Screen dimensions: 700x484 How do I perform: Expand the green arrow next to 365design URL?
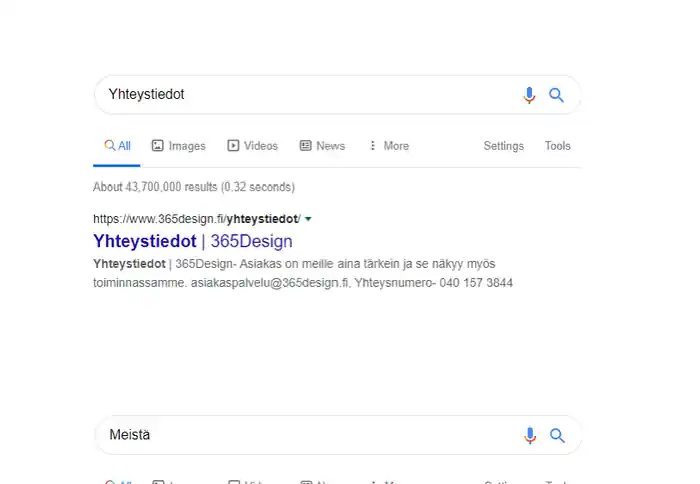pos(308,219)
